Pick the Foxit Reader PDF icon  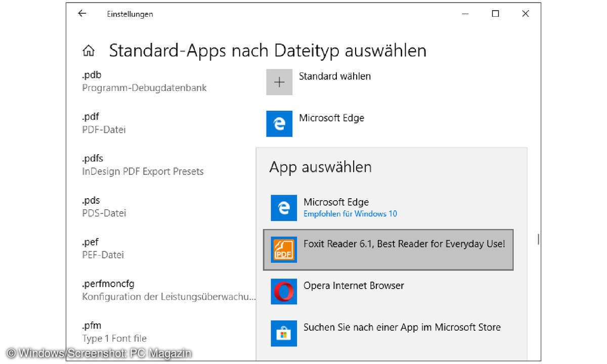[x=284, y=250]
